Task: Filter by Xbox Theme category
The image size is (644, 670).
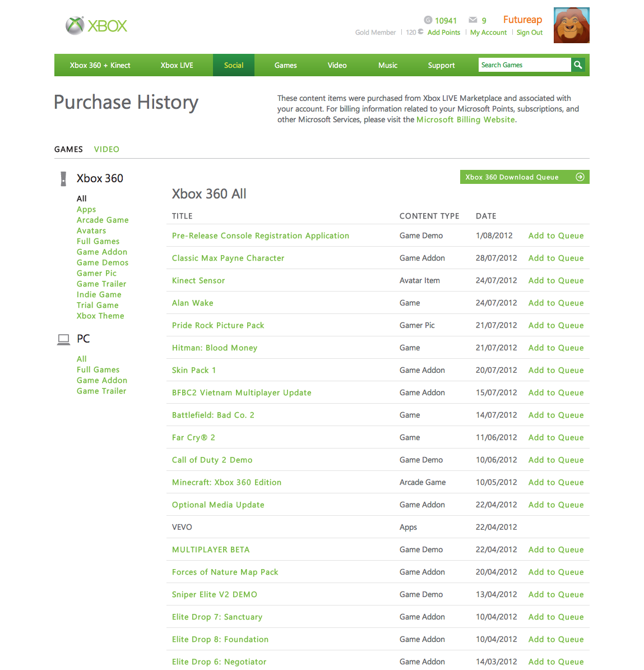Action: pos(100,316)
